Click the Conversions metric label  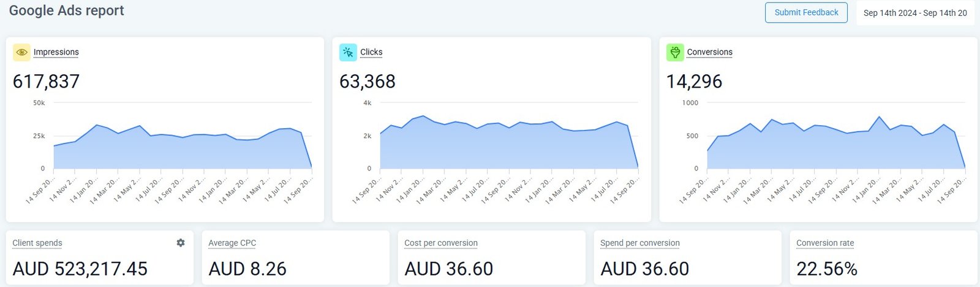(x=710, y=52)
